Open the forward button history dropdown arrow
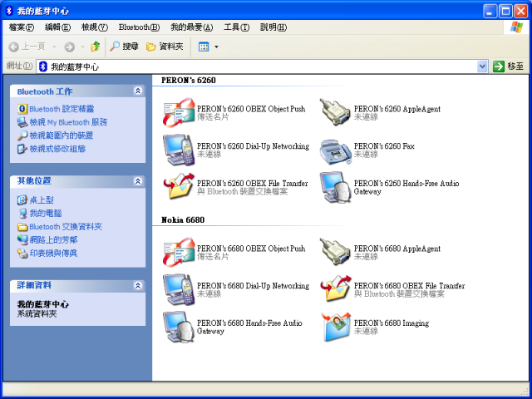 pos(82,47)
